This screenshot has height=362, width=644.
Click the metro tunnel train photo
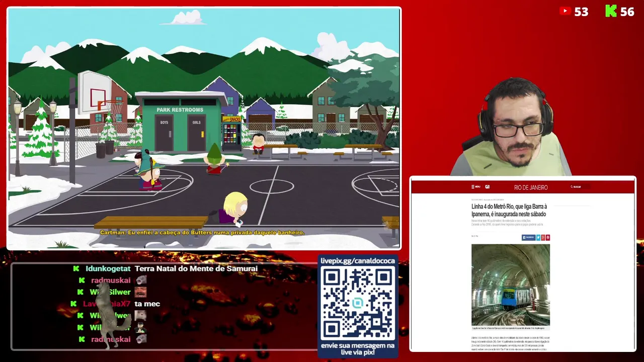pos(511,285)
